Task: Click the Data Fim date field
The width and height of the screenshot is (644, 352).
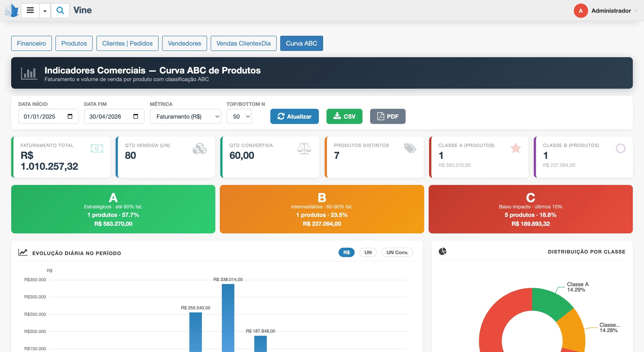Action: pos(114,116)
